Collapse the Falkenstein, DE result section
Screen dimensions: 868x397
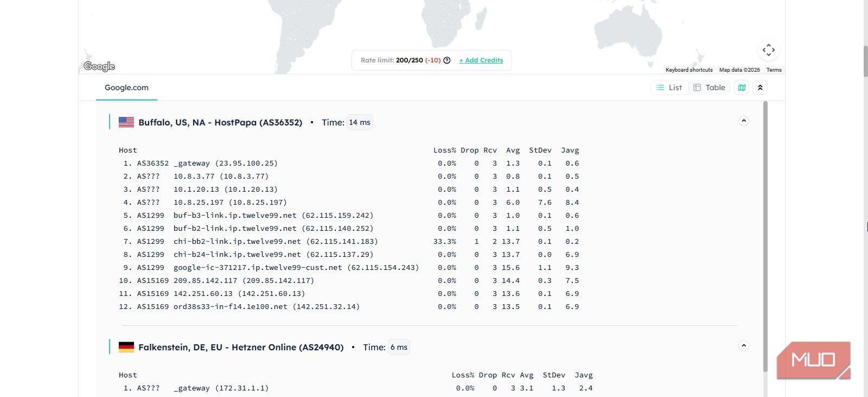744,345
